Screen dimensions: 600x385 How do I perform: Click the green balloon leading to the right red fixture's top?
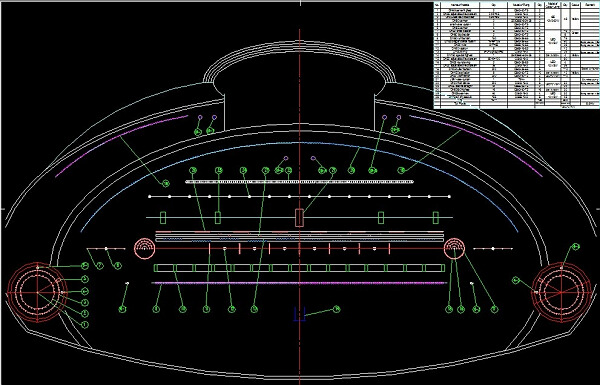click(x=576, y=246)
